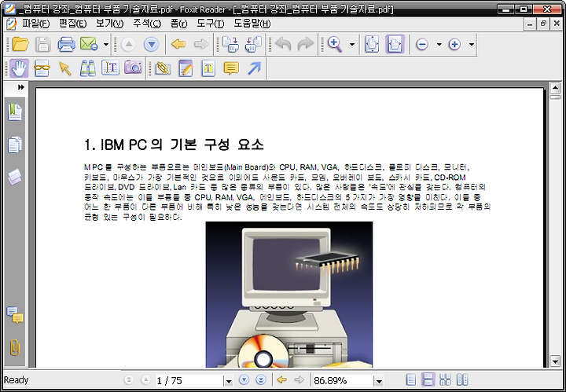566x392 pixels.
Task: Choose the Select Text tool
Action: [x=111, y=68]
